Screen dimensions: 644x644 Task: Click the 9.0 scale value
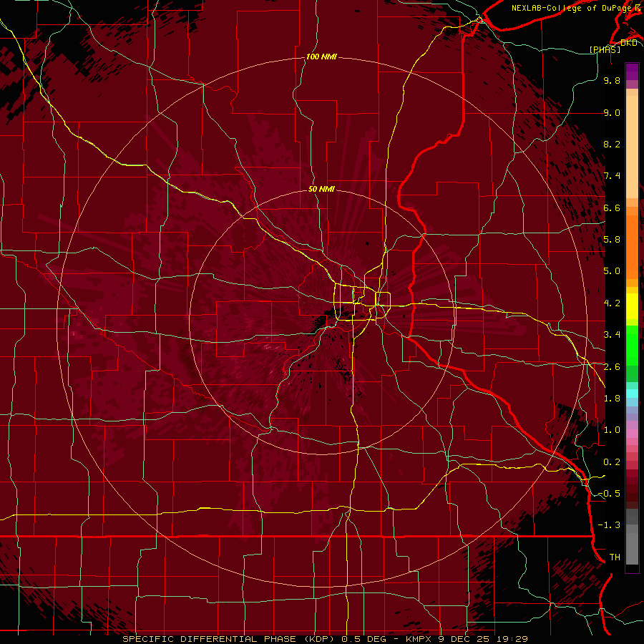click(x=612, y=112)
